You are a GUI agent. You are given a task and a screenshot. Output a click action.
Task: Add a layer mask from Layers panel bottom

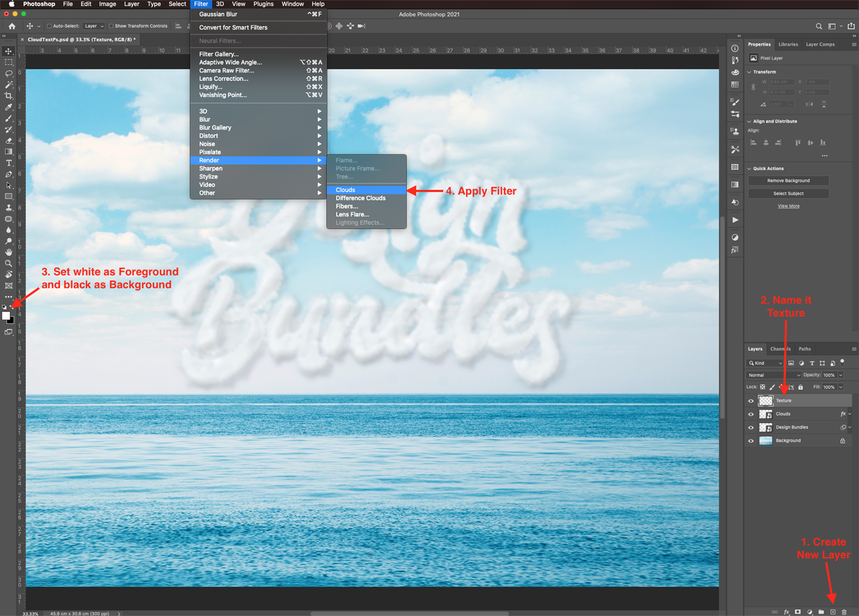[x=798, y=612]
